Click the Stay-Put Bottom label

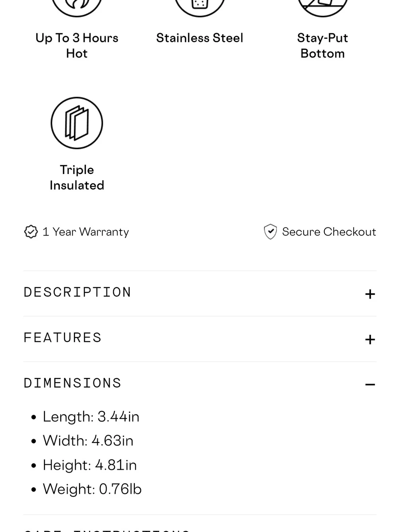pos(322,45)
